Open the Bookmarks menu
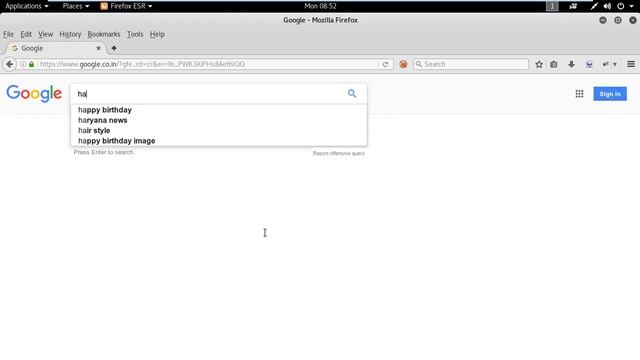Viewport: 640px width, 360px height. tap(104, 34)
